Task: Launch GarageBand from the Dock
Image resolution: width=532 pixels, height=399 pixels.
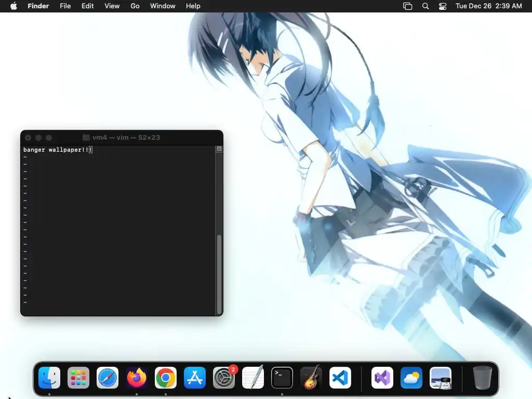Action: point(311,378)
